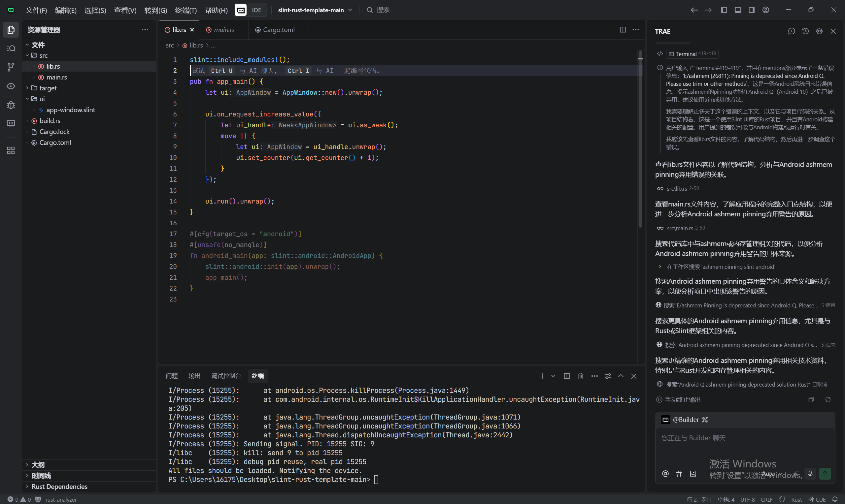845x504 pixels.
Task: Open the Search view in activity bar
Action: click(11, 48)
